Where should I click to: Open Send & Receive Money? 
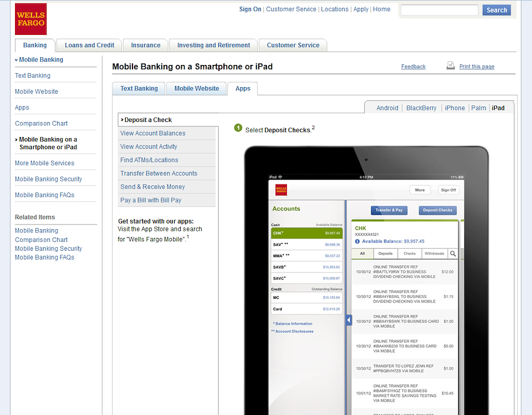point(167,187)
